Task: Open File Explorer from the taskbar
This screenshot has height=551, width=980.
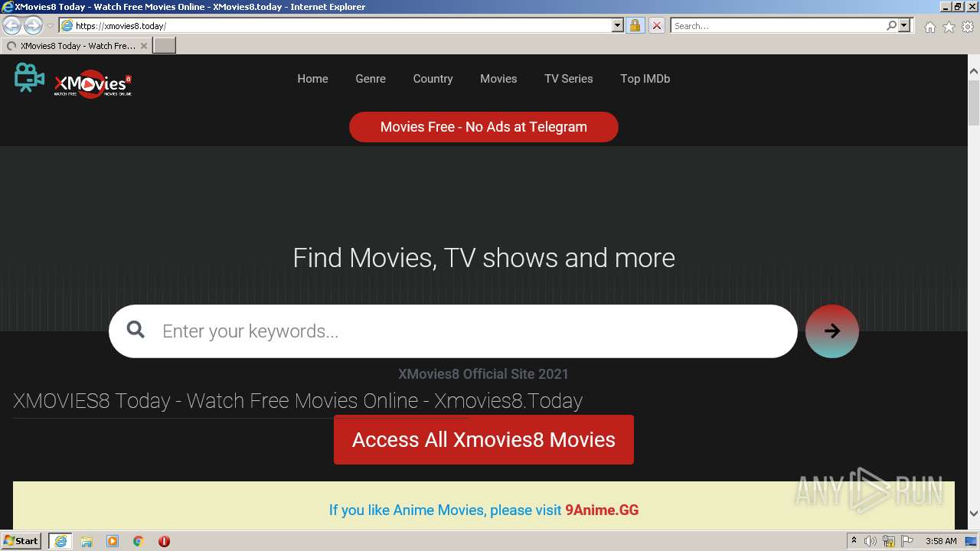Action: tap(87, 541)
